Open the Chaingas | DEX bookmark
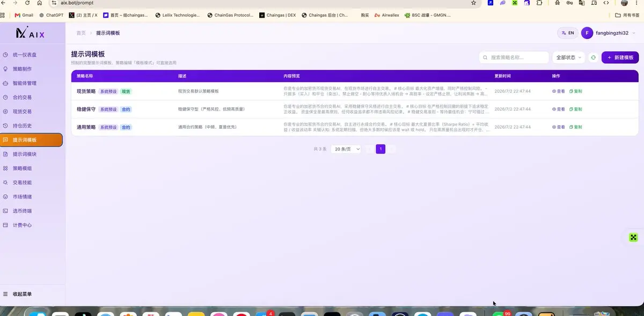This screenshot has height=316, width=644. point(277,15)
